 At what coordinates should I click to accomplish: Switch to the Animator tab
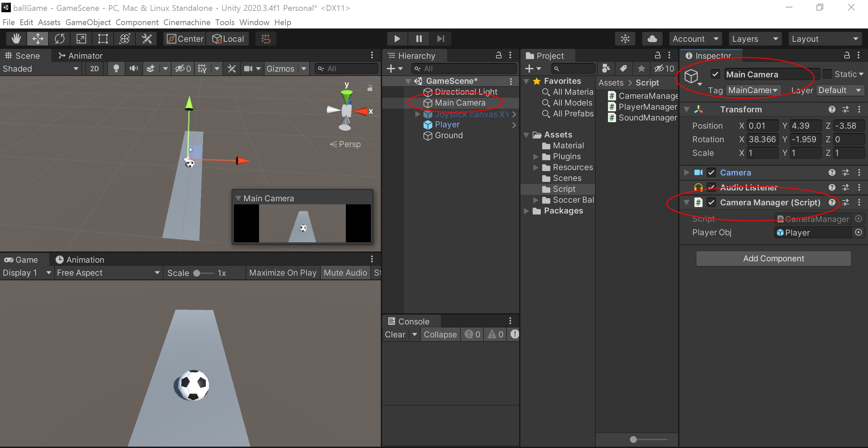tap(81, 56)
